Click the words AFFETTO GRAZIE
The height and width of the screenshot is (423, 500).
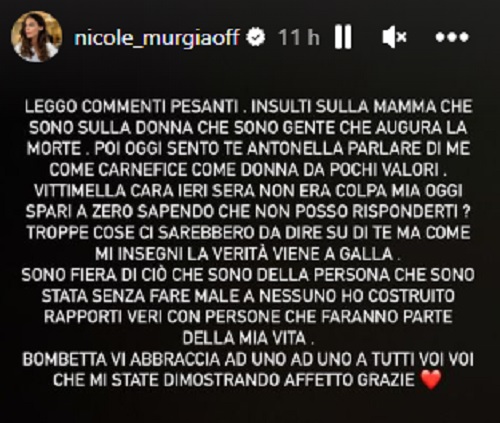(349, 380)
